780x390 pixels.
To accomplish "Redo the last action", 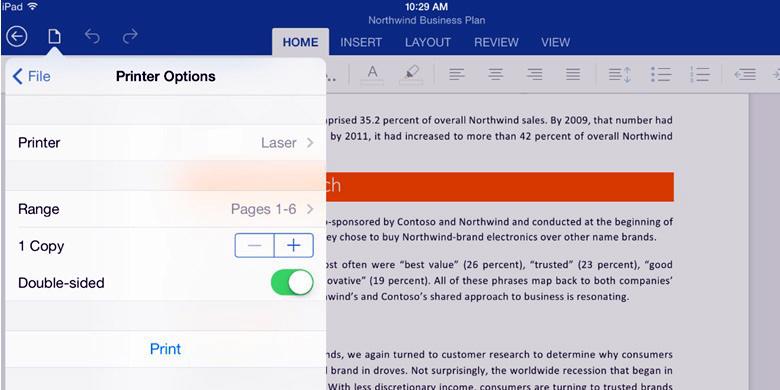I will click(130, 36).
